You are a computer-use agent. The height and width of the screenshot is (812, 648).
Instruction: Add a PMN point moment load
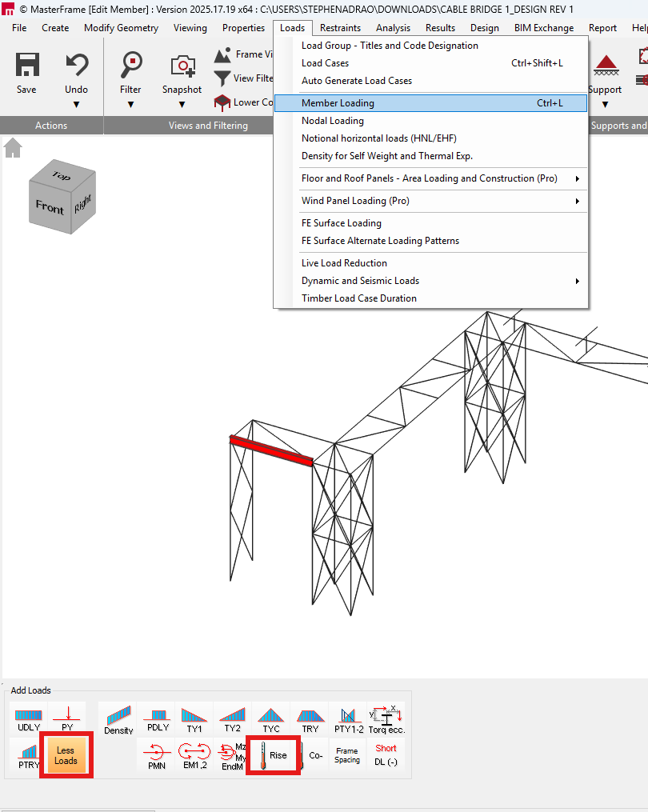pos(157,755)
